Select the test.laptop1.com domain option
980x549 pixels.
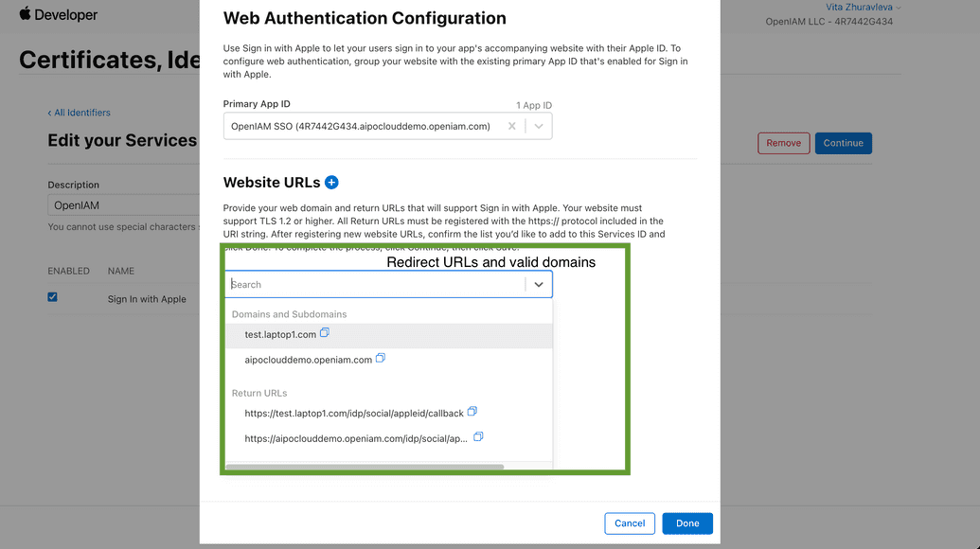(280, 334)
